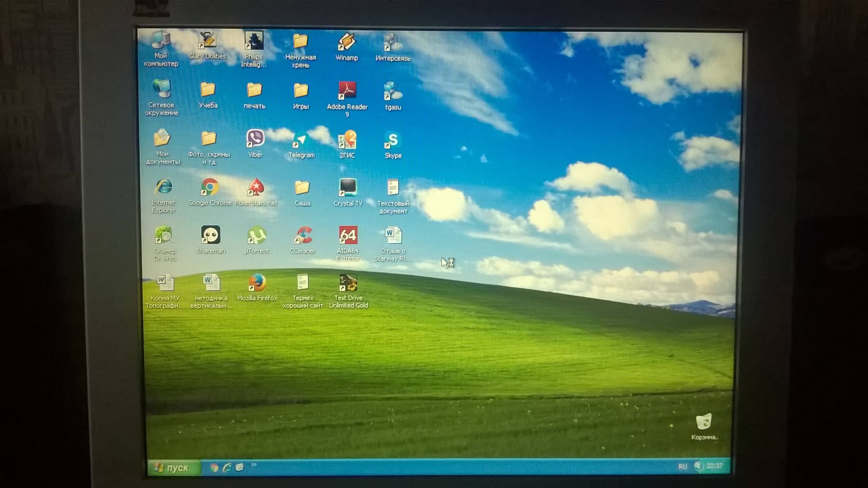This screenshot has height=488, width=868.
Task: Click the Crystal TV icon
Action: tap(348, 188)
